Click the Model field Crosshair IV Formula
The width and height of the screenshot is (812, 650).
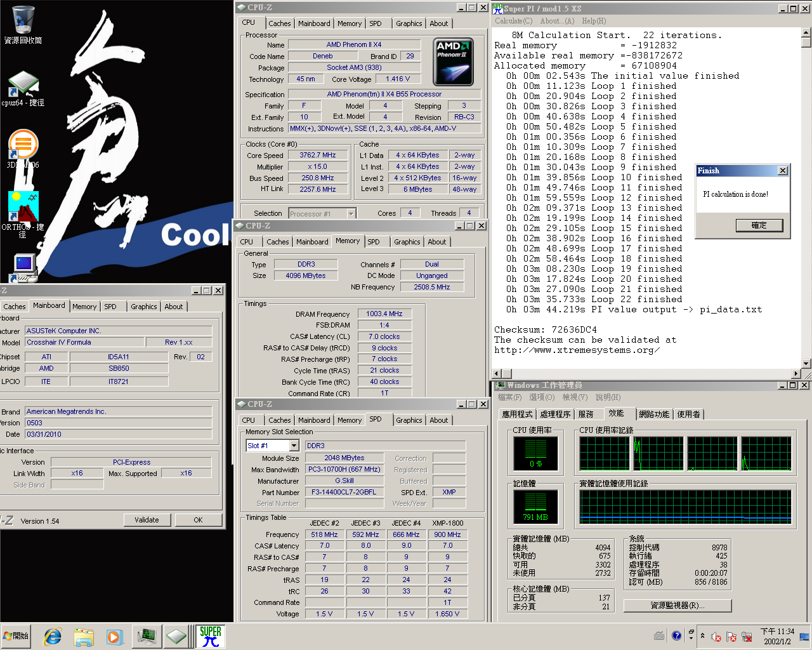coord(84,342)
